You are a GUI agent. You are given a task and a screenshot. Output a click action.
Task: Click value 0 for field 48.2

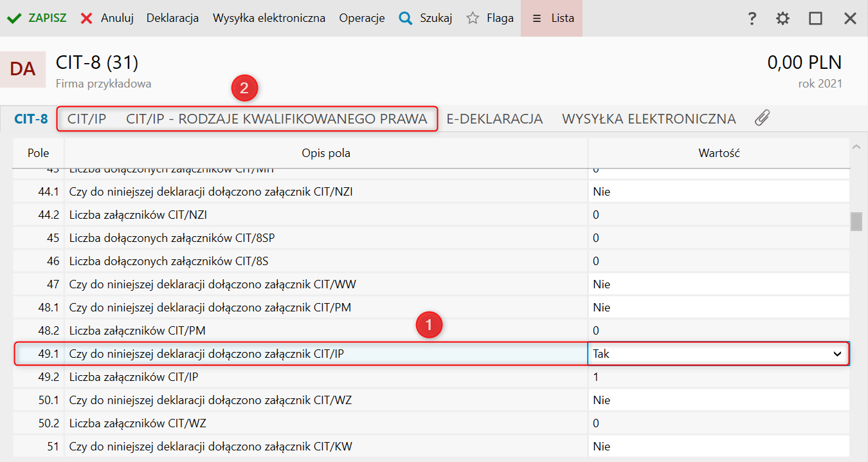pyautogui.click(x=719, y=331)
